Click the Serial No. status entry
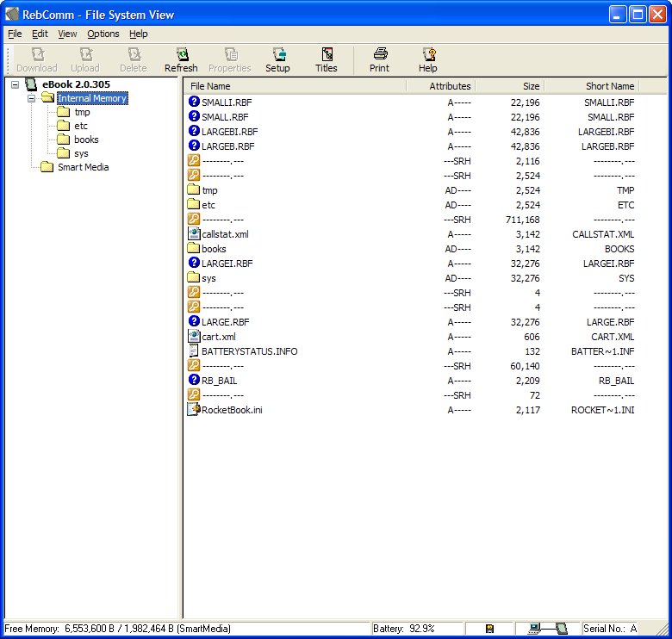Screen dimensions: 672x639 pyautogui.click(x=610, y=629)
